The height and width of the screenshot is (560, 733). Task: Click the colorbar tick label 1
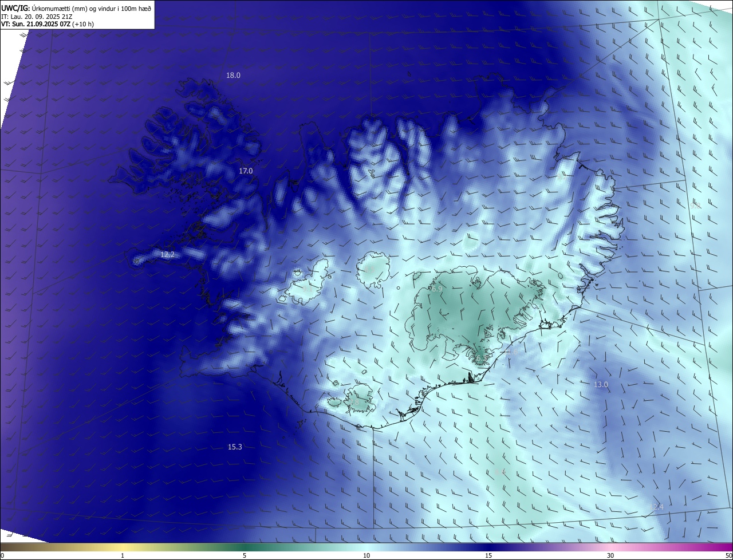click(x=123, y=555)
